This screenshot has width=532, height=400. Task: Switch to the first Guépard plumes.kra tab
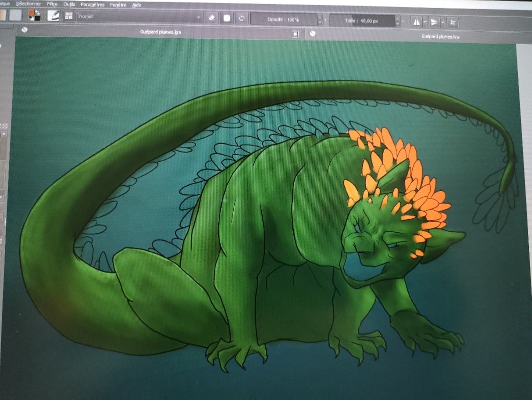coord(160,32)
